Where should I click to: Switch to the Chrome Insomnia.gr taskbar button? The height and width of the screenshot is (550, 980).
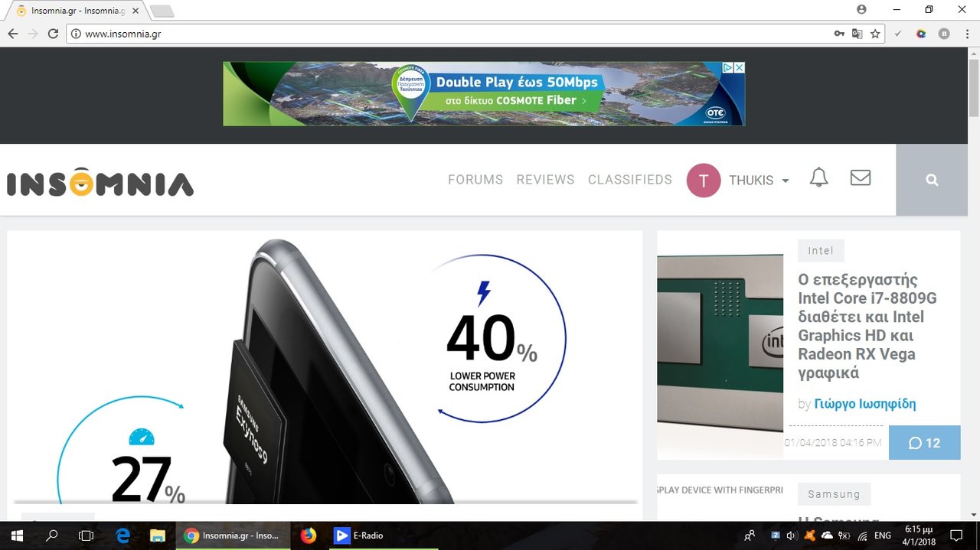click(x=233, y=535)
